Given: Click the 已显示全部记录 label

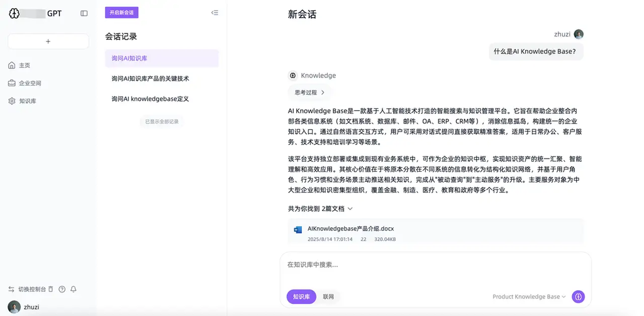Looking at the screenshot, I should (x=162, y=121).
